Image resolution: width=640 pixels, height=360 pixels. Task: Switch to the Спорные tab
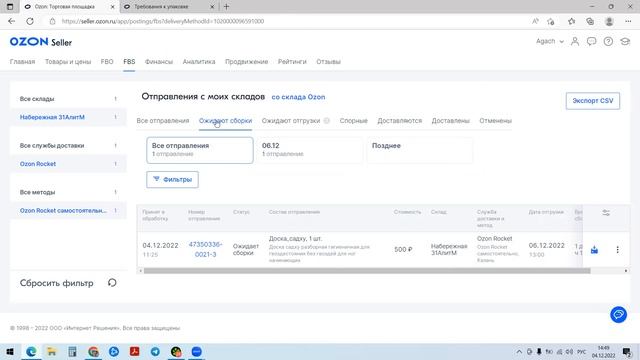pyautogui.click(x=353, y=120)
